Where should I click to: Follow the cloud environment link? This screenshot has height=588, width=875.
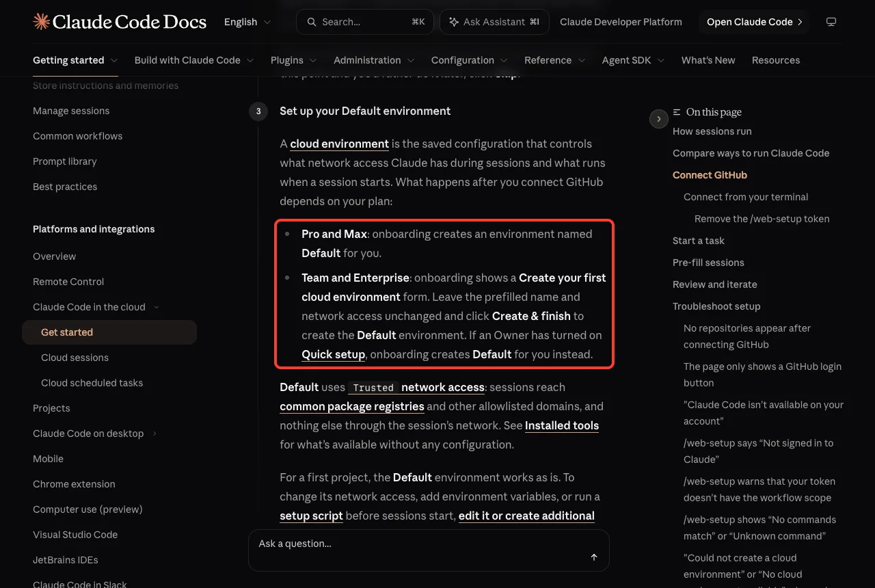click(x=339, y=144)
